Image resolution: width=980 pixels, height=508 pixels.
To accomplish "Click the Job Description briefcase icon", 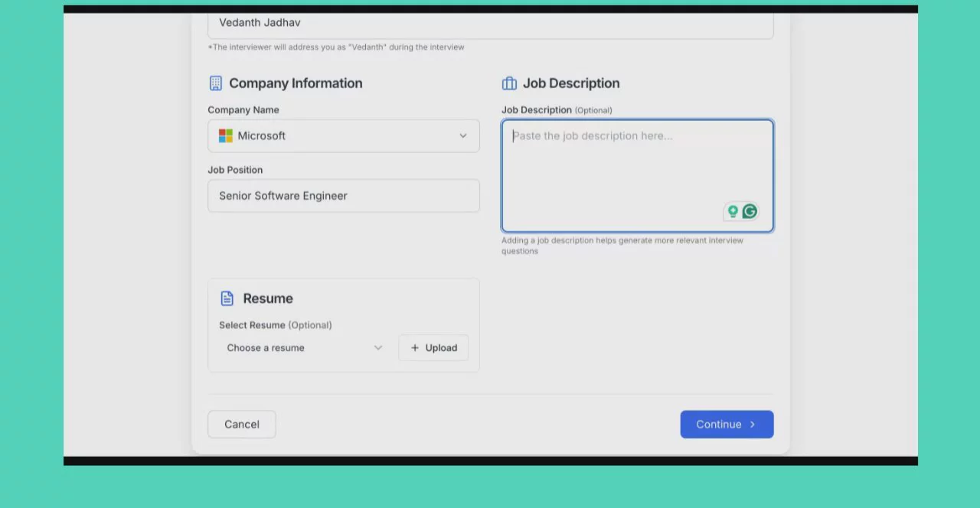I will (x=509, y=83).
